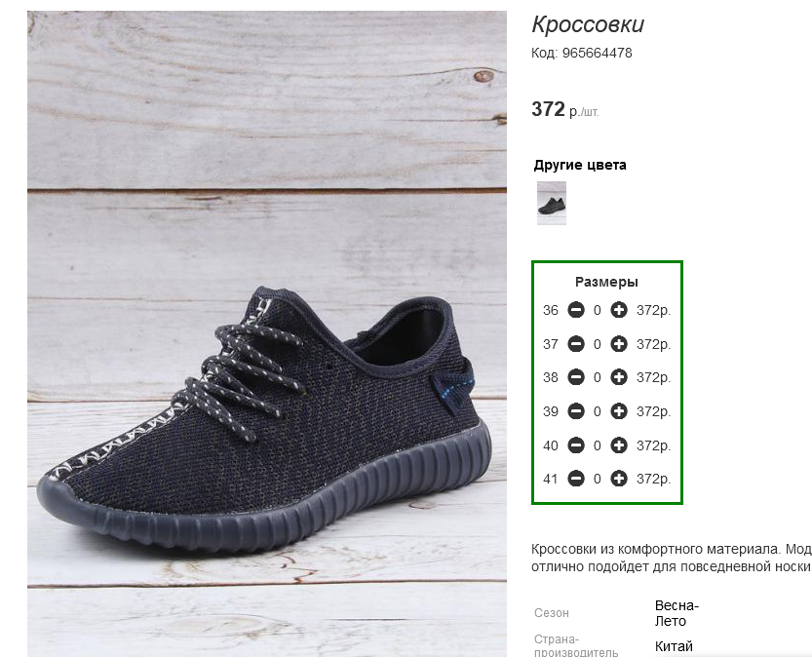Increase quantity for size 36

(x=619, y=310)
